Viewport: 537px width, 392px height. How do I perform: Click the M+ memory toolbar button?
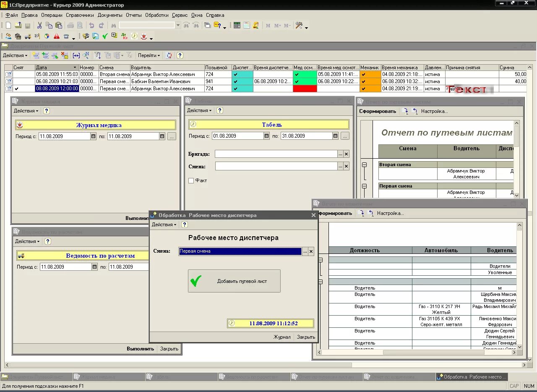278,26
